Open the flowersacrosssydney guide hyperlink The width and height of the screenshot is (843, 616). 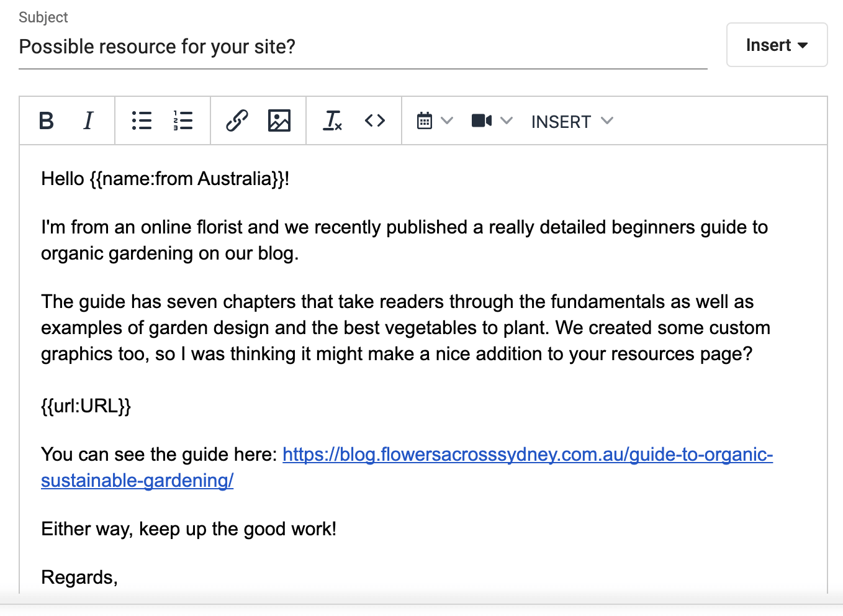[407, 467]
